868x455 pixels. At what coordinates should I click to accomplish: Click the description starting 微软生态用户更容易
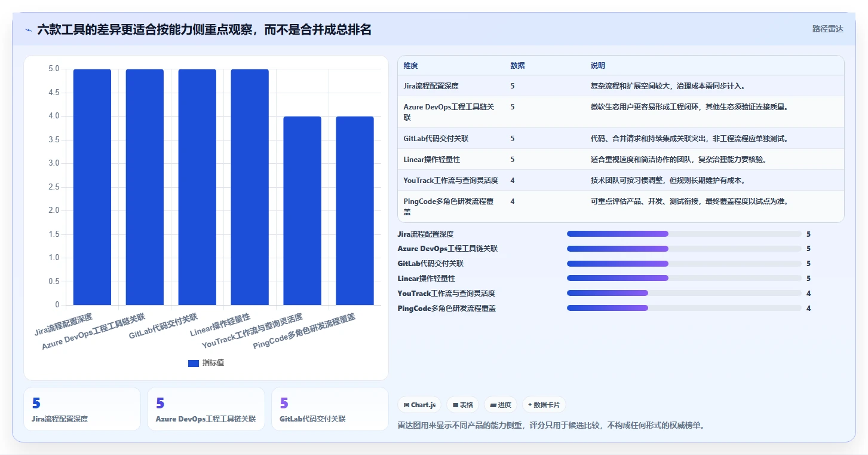point(690,107)
